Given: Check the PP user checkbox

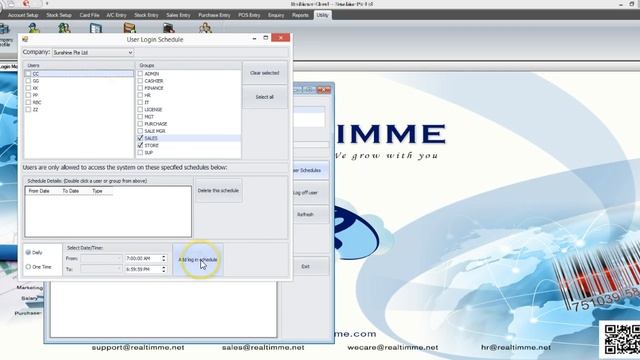Looking at the screenshot, I should point(28,95).
